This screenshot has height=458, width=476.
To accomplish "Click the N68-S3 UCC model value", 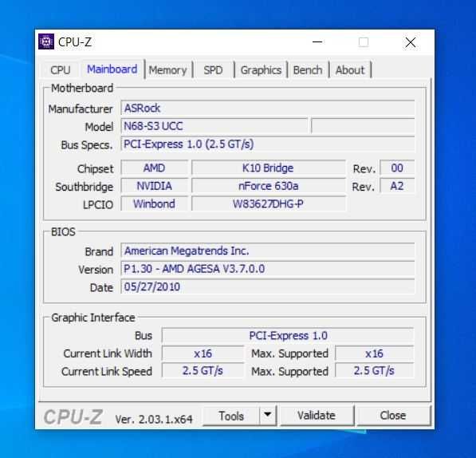I will [x=214, y=126].
